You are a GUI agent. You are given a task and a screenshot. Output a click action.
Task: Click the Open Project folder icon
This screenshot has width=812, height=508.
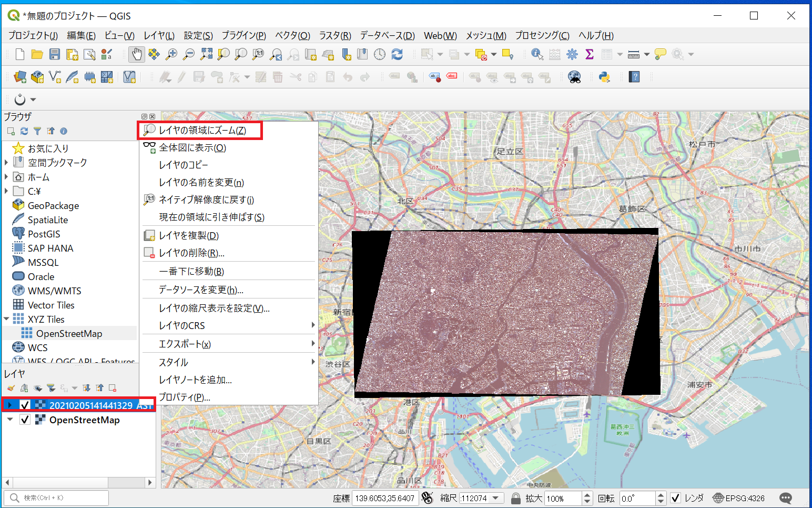[x=37, y=54]
